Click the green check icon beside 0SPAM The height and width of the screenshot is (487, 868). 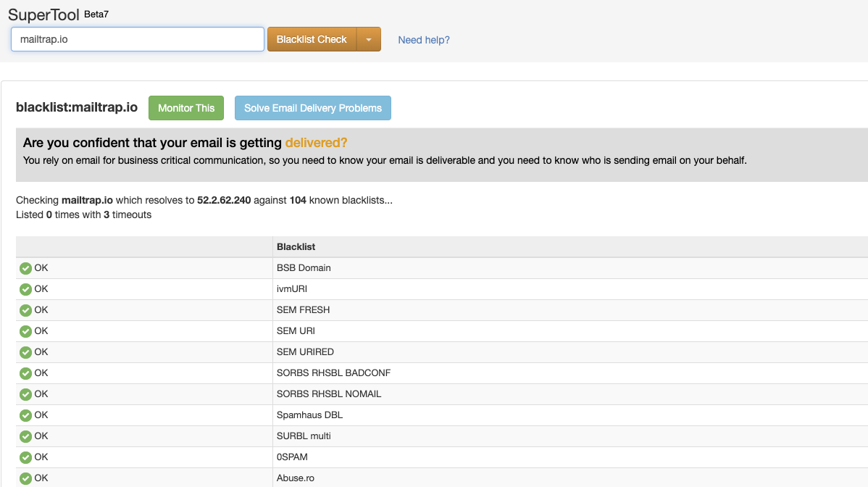coord(25,458)
